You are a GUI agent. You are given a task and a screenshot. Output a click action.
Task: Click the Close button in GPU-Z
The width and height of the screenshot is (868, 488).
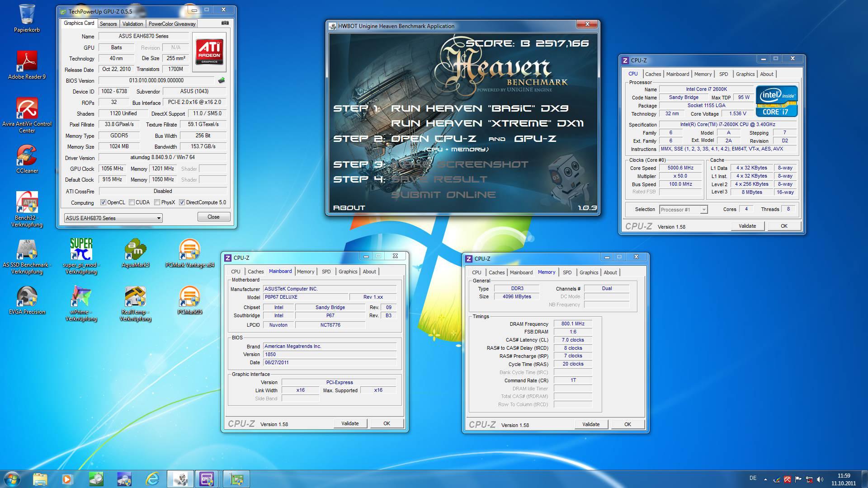(x=213, y=217)
